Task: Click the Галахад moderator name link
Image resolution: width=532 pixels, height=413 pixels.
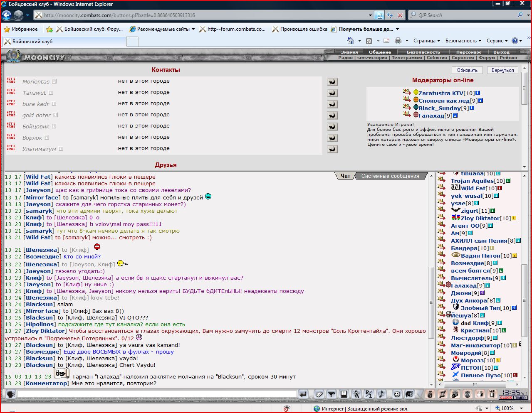Action: (x=431, y=116)
